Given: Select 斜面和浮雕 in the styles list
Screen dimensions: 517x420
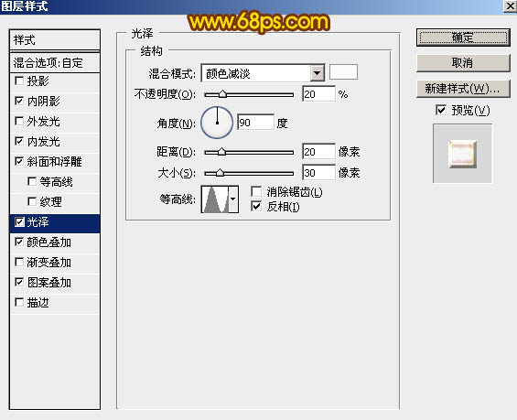Looking at the screenshot, I should pos(55,162).
